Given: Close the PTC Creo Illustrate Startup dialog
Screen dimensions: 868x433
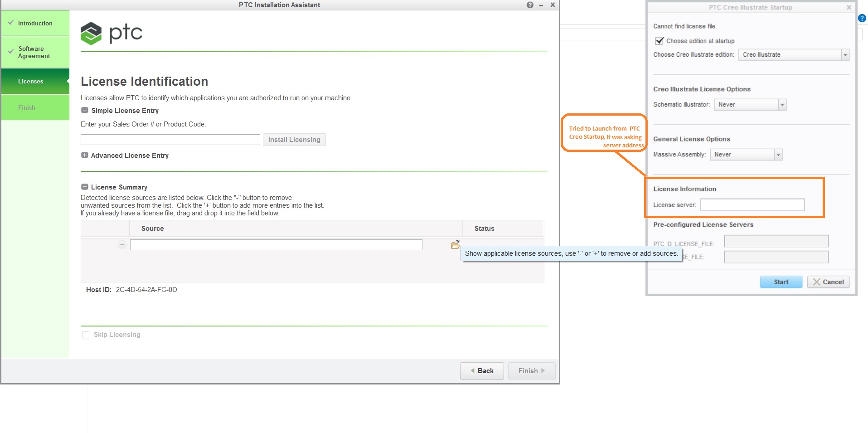Looking at the screenshot, I should (x=849, y=7).
